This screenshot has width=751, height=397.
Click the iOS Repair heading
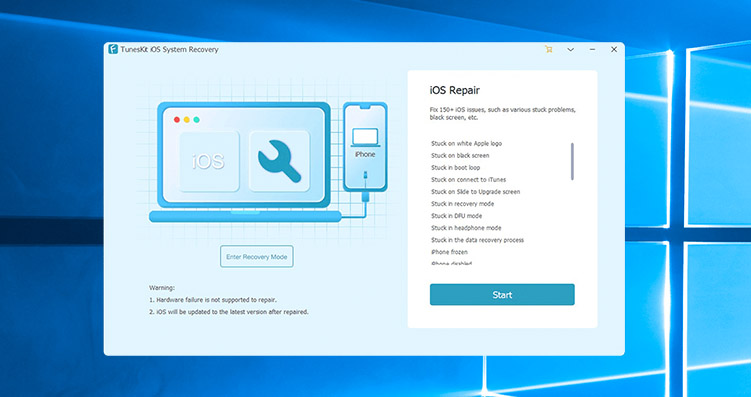coord(455,90)
